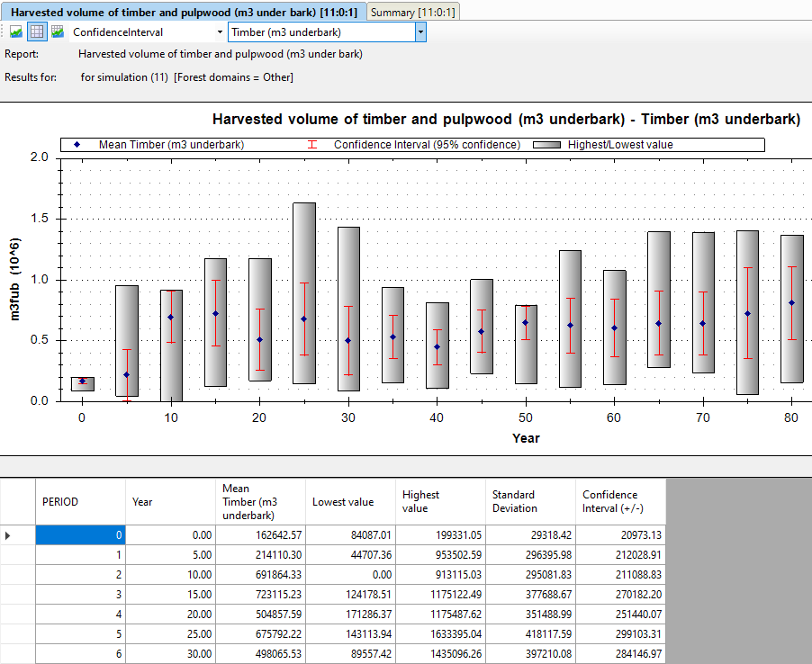Click the blue diamond Mean Timber legend marker
Image resolution: width=812 pixels, height=664 pixels.
point(77,145)
